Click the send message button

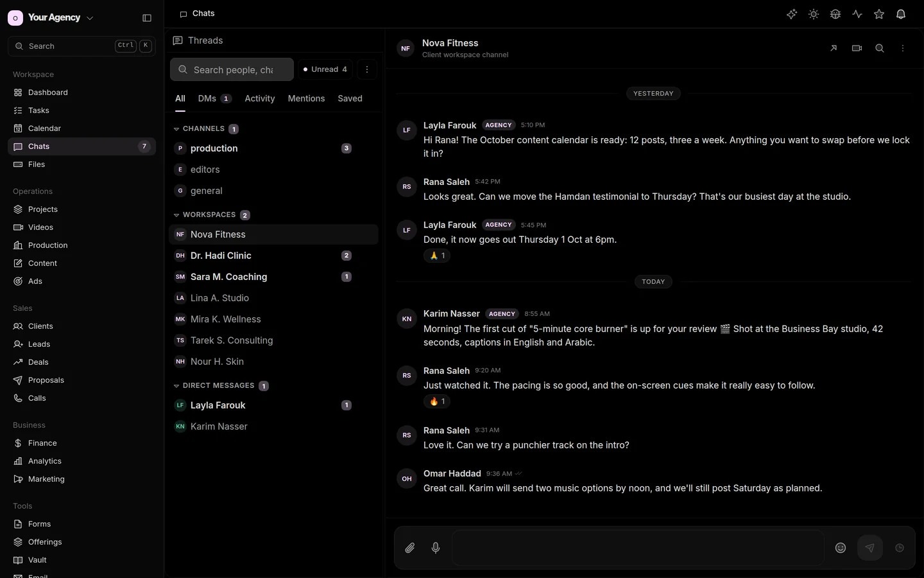tap(870, 548)
